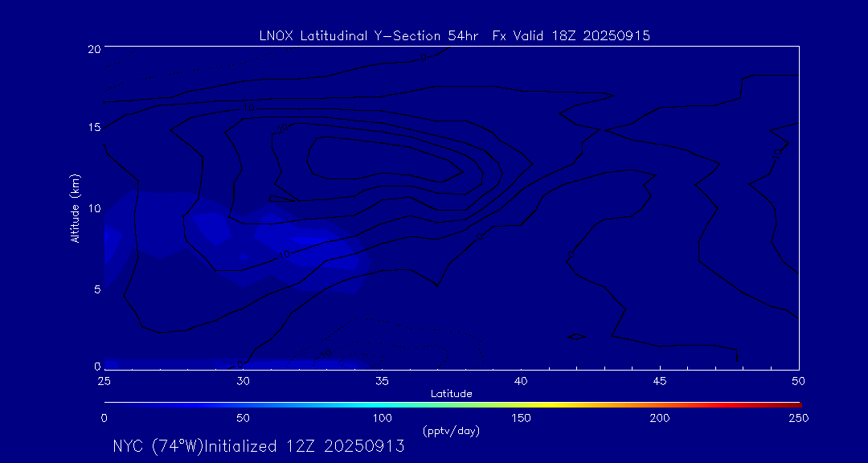Screen dimensions: 868x463
Task: Click latitude axis tick label "25"
Action: 104,382
